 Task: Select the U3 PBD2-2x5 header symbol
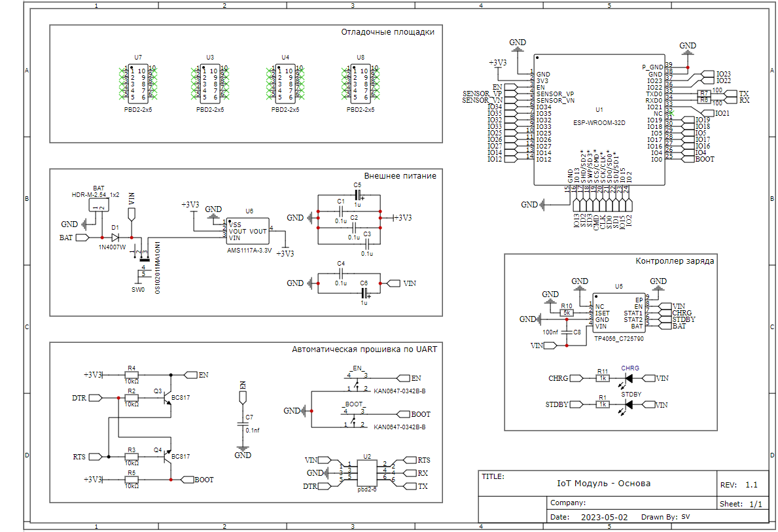[210, 83]
